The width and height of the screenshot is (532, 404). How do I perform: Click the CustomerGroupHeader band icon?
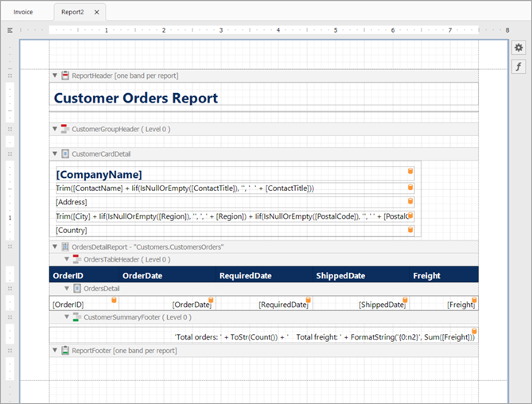65,129
